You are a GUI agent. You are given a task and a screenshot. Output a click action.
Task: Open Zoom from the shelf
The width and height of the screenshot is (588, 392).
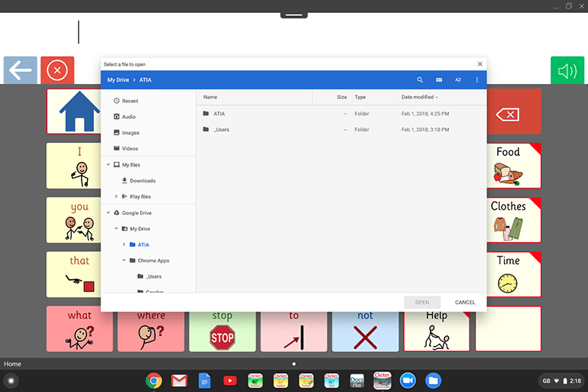click(408, 380)
